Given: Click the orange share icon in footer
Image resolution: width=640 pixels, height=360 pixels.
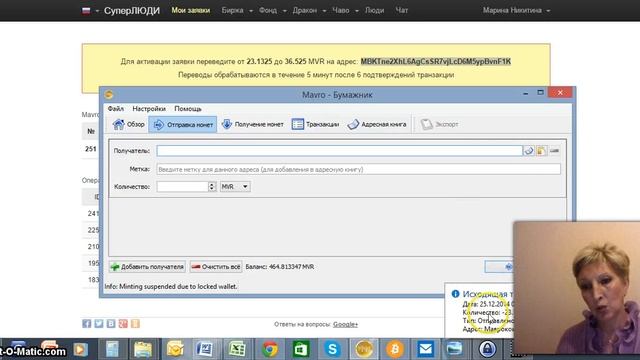Looking at the screenshot, I should pos(136,324).
